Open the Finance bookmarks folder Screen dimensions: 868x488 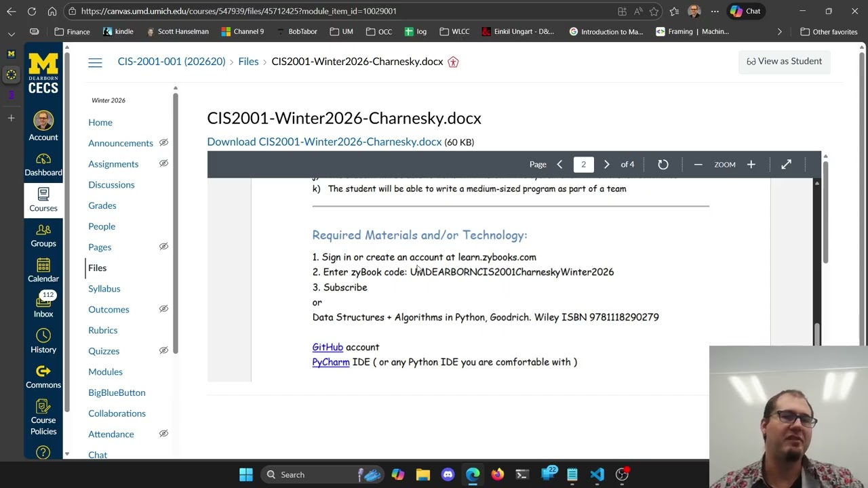pyautogui.click(x=72, y=31)
